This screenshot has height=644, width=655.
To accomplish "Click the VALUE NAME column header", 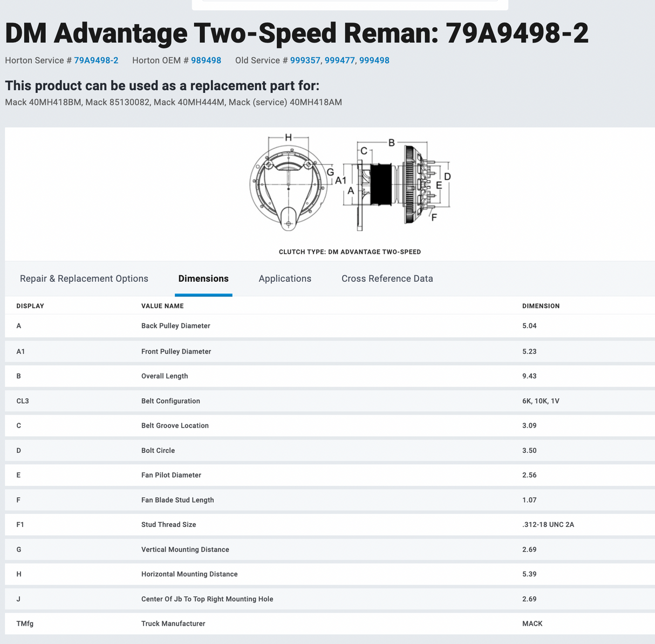I will tap(162, 306).
